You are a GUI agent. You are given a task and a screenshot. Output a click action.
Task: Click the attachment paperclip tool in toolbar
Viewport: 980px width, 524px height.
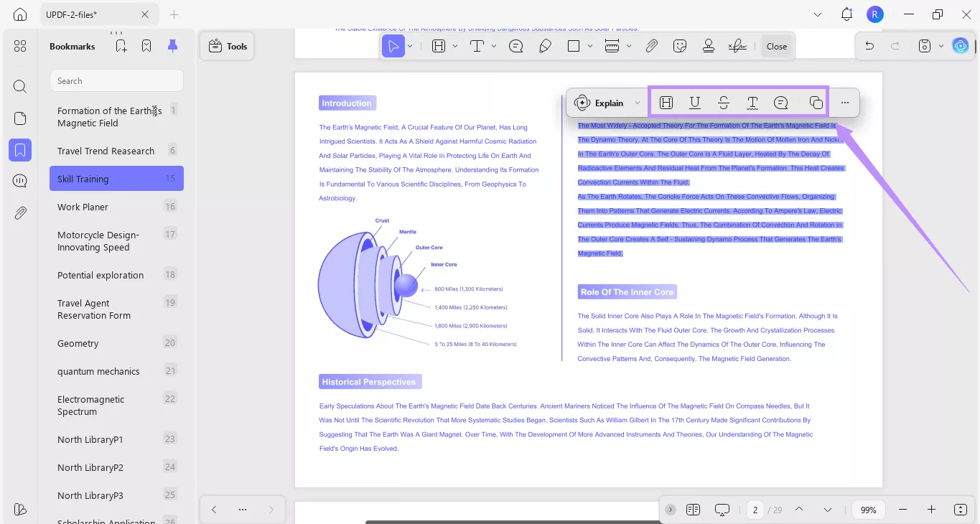[651, 46]
